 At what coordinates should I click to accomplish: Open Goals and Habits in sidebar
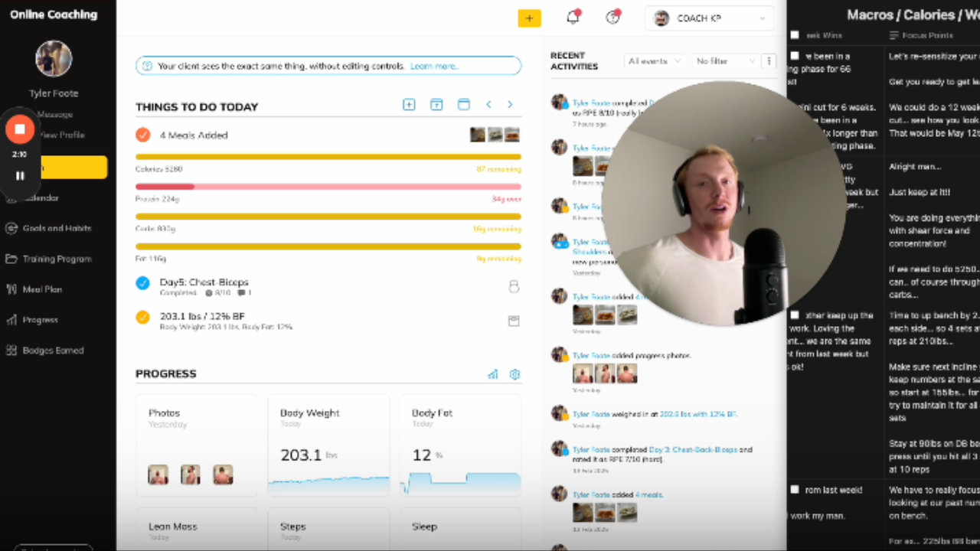[57, 228]
